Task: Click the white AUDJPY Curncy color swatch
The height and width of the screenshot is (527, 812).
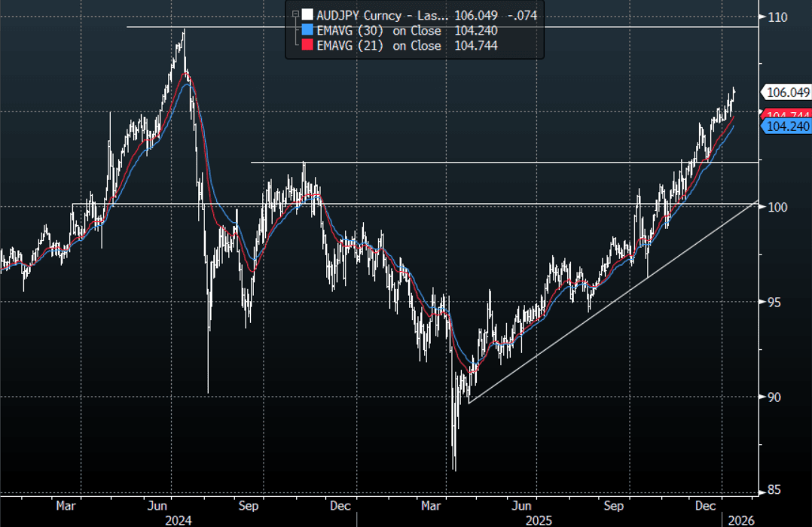Action: [x=307, y=15]
